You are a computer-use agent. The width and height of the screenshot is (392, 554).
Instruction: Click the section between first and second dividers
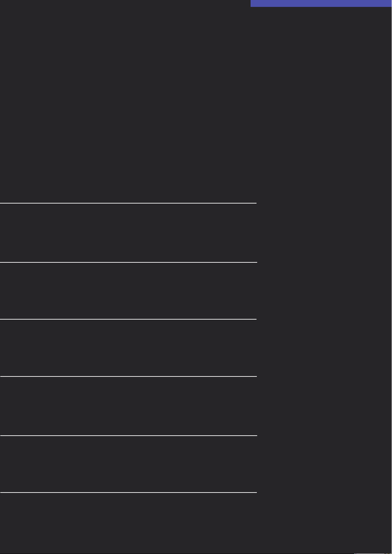128,233
